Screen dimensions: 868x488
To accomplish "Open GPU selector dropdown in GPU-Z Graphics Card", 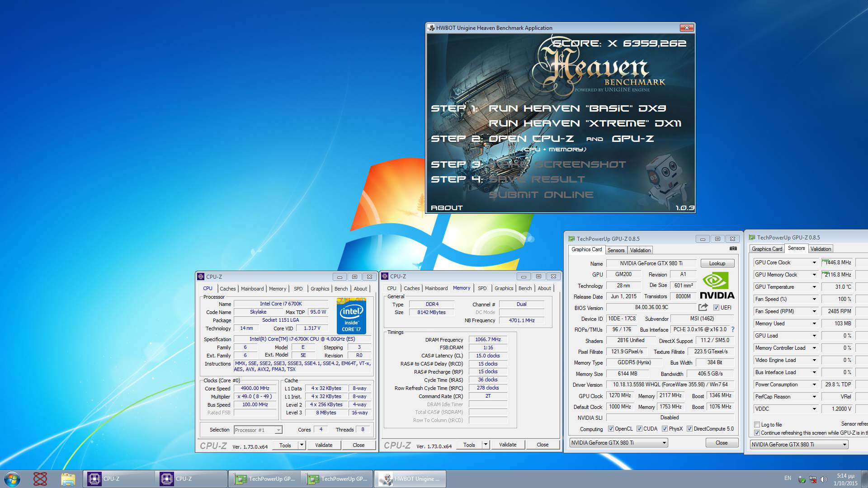I will (x=664, y=443).
